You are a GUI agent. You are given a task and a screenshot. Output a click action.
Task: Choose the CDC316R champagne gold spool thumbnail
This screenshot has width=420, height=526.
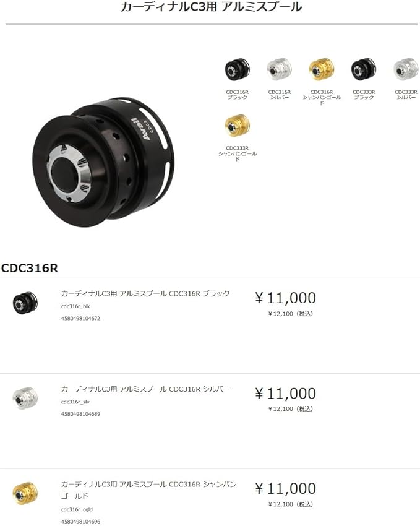click(x=322, y=69)
